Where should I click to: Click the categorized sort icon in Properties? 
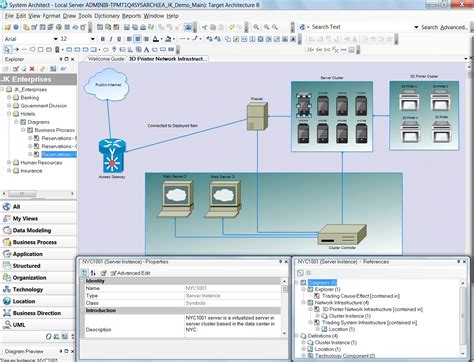pos(85,273)
